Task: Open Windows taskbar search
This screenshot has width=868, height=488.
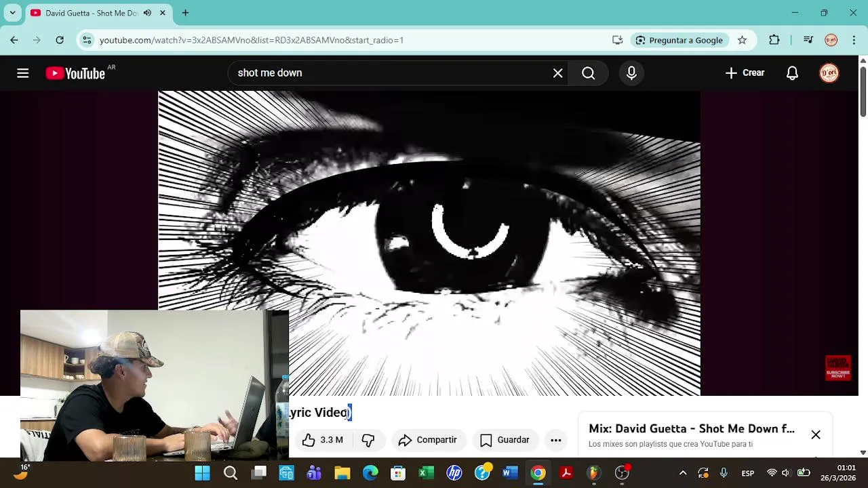Action: pos(231,473)
